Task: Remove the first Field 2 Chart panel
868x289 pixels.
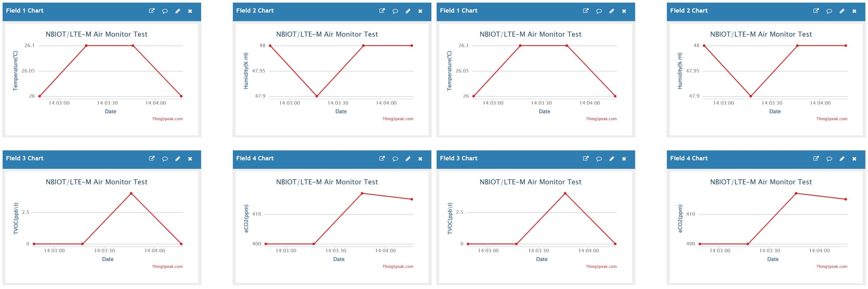Action: [x=420, y=11]
